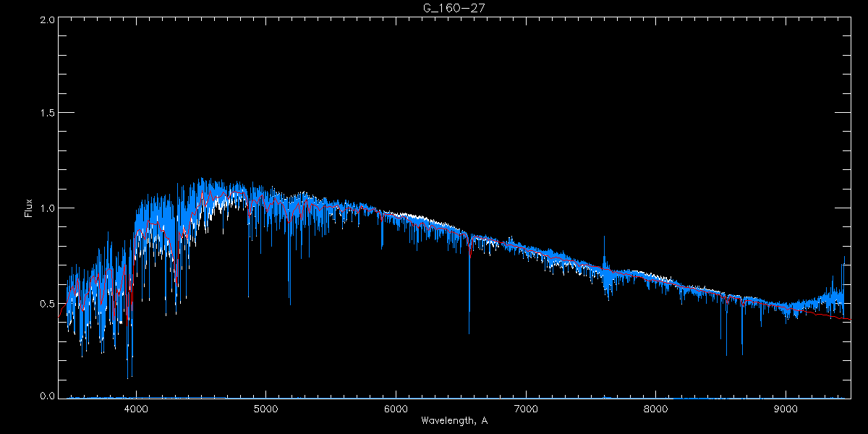The width and height of the screenshot is (868, 434).
Task: Select the 2.0 flux tick label
Action: point(48,20)
